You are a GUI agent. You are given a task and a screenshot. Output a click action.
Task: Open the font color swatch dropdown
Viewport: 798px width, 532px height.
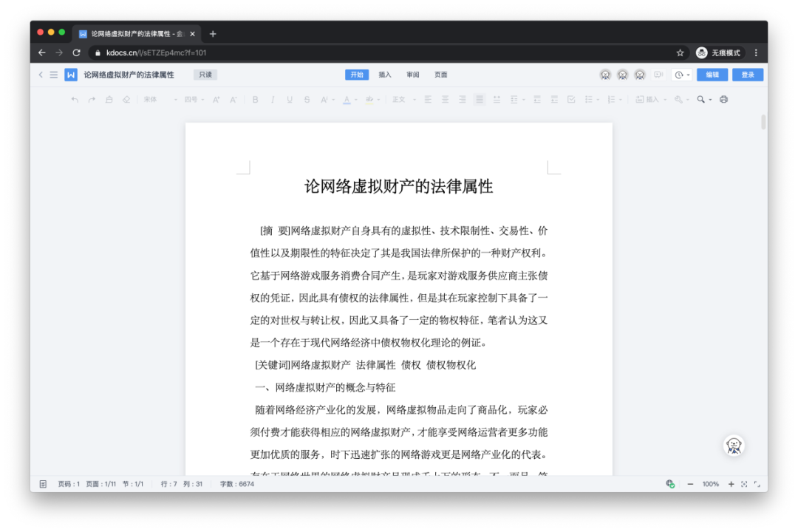(x=347, y=99)
